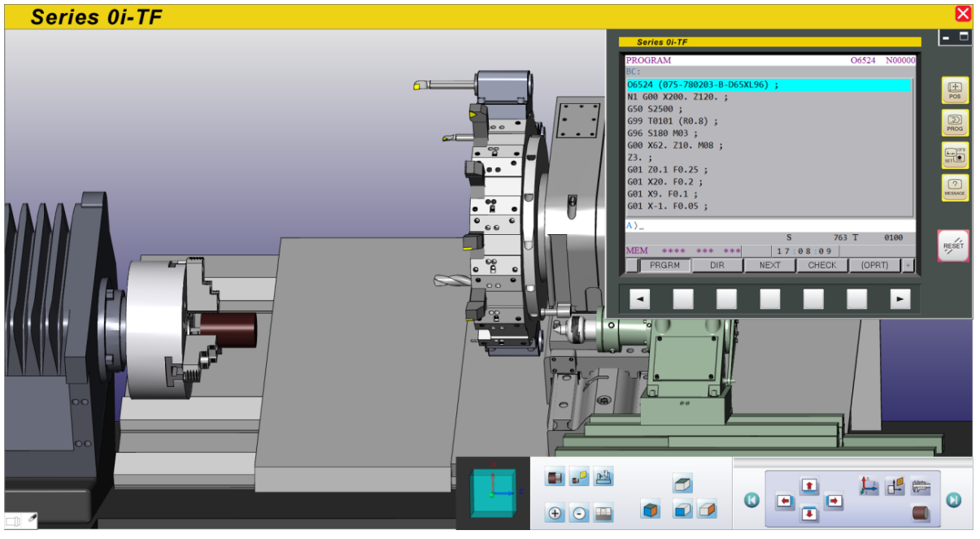Viewport: 980px width, 539px height.
Task: Zoom in with the plus magnifier
Action: pos(555,513)
